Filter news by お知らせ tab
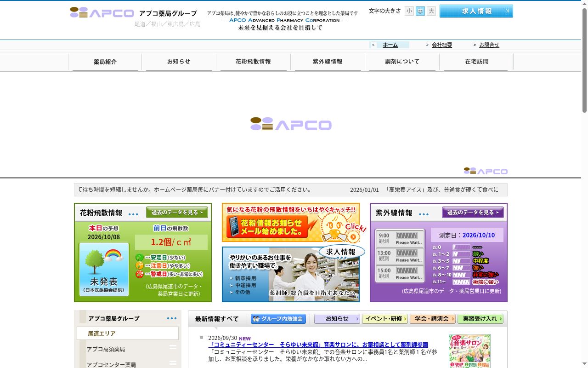 point(337,319)
